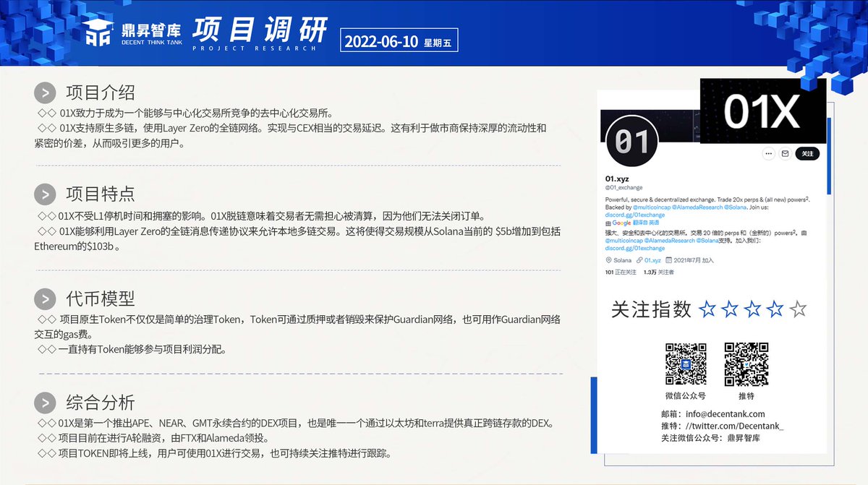This screenshot has width=868, height=485.
Task: Click the calendar icon beside 2021年7月 加入
Action: click(668, 260)
